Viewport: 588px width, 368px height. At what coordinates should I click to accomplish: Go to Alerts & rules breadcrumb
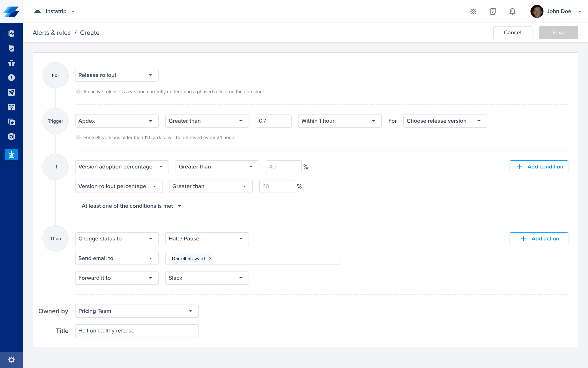52,33
